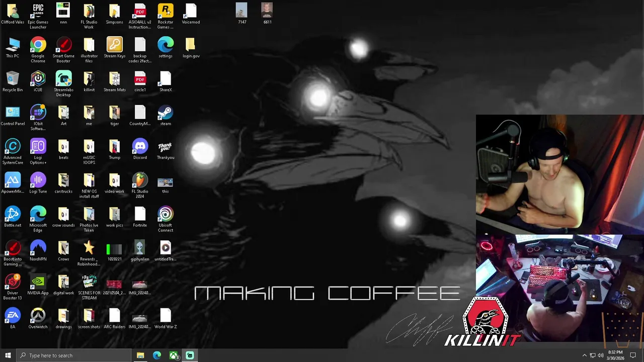The image size is (644, 362).
Task: Open the ApowerMirror shortcut
Action: point(13,183)
